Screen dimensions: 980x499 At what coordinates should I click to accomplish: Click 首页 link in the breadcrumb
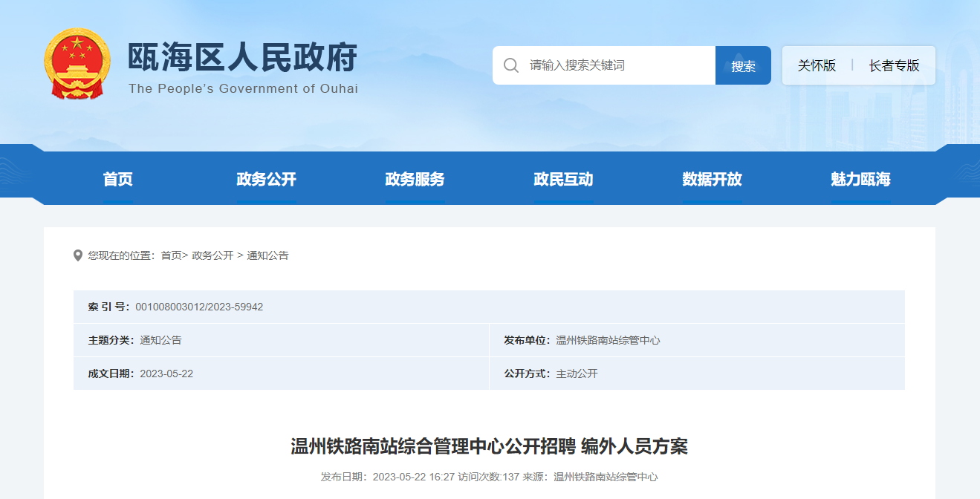(171, 255)
